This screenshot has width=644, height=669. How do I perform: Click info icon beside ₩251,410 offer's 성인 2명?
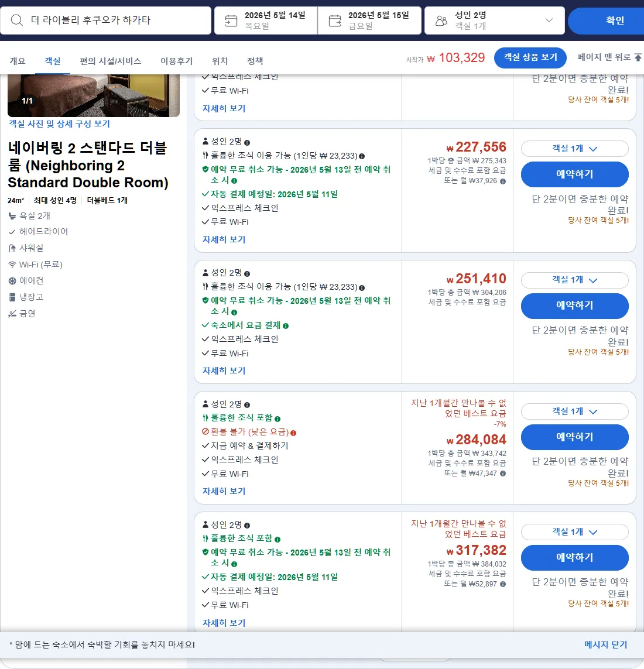pos(247,274)
